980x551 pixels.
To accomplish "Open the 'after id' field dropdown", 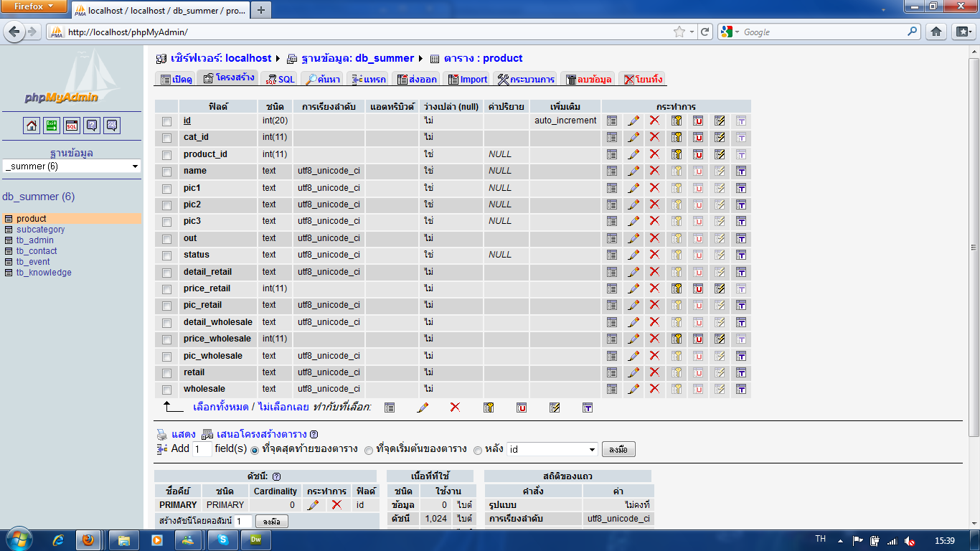I will click(552, 450).
